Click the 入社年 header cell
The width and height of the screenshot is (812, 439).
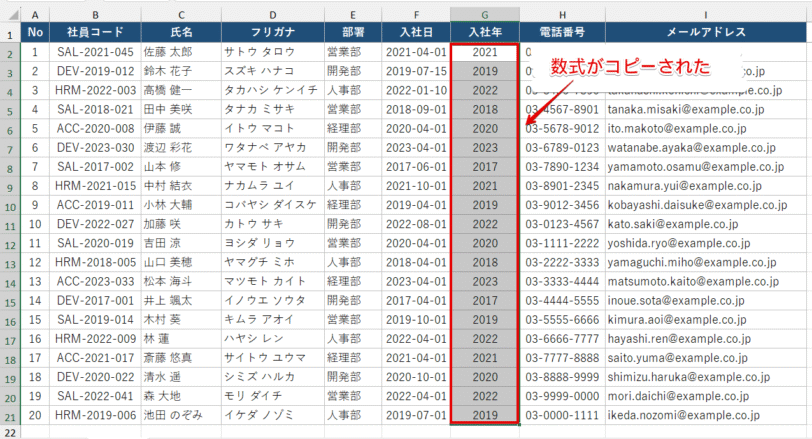coord(485,32)
